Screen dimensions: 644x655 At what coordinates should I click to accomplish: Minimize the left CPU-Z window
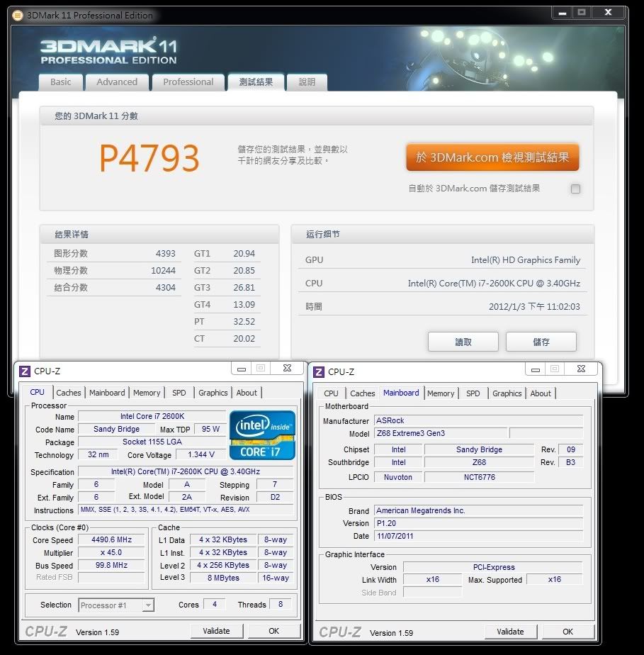pos(242,369)
